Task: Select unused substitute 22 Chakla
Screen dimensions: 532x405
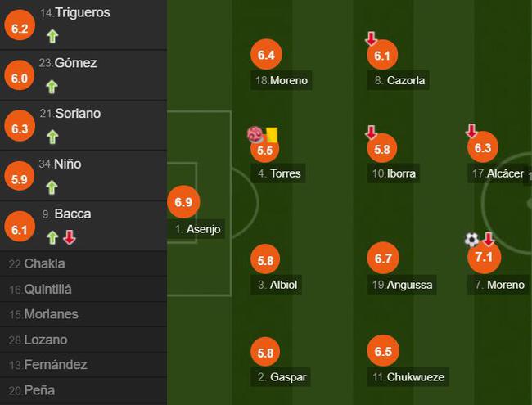Action: click(x=83, y=263)
